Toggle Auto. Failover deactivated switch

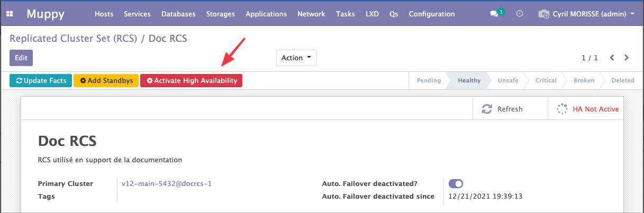point(456,184)
